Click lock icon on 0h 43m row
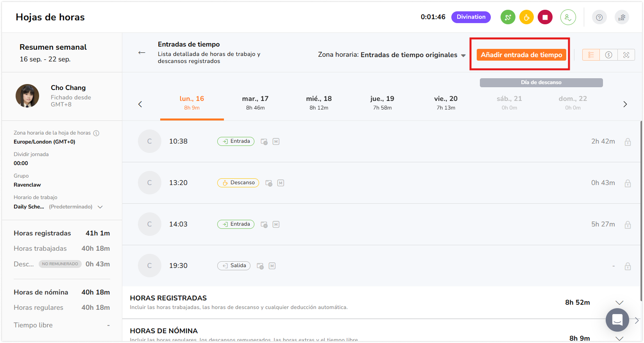 [628, 183]
